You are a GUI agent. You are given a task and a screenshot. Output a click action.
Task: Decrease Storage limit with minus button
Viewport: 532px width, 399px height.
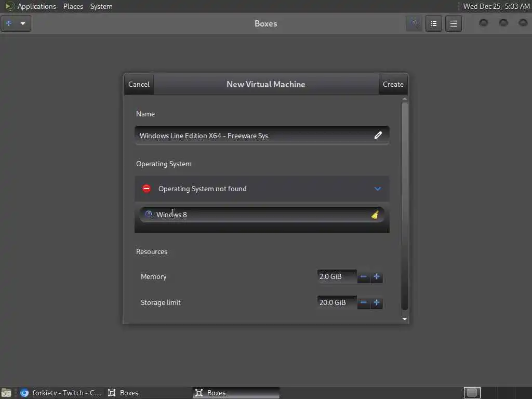pyautogui.click(x=363, y=303)
